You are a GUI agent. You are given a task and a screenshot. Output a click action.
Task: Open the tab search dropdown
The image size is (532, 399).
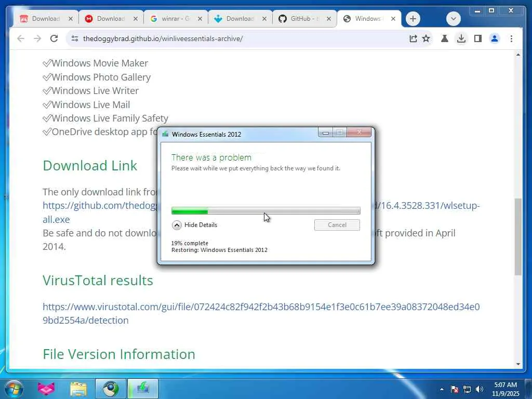(453, 19)
